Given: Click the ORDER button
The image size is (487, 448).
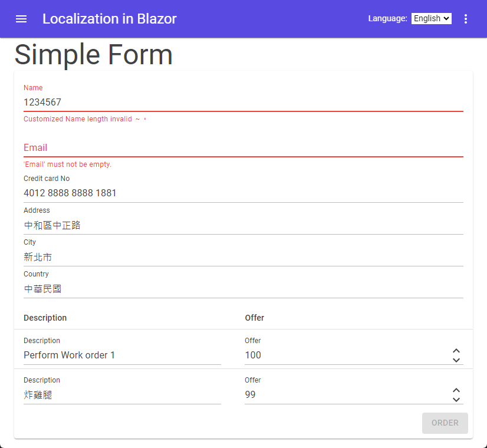Looking at the screenshot, I should [x=445, y=423].
